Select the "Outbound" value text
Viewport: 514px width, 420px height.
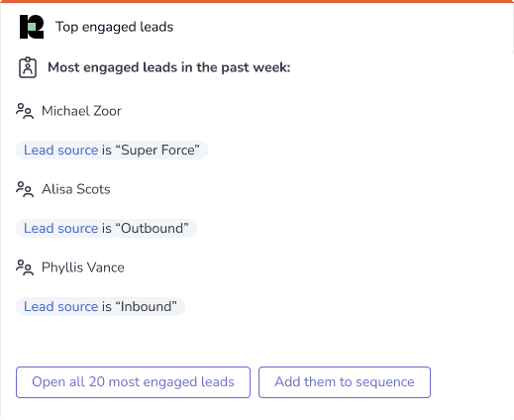tap(152, 229)
